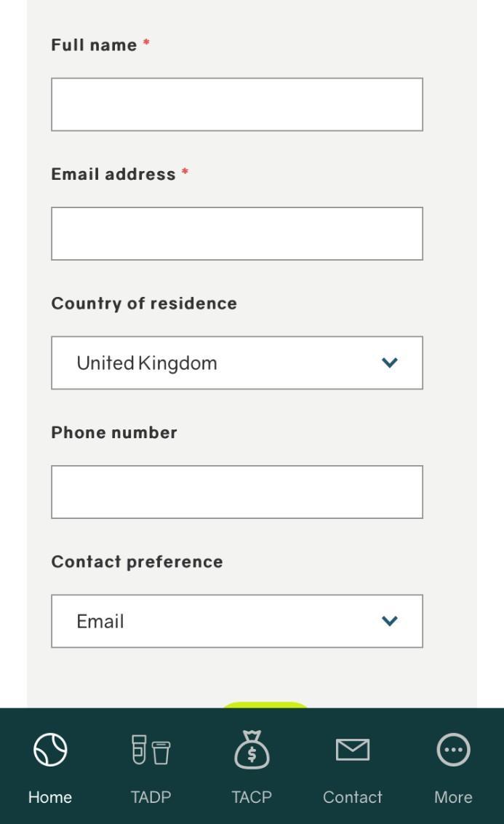
Task: Go to the TADP tab label
Action: pyautogui.click(x=151, y=797)
